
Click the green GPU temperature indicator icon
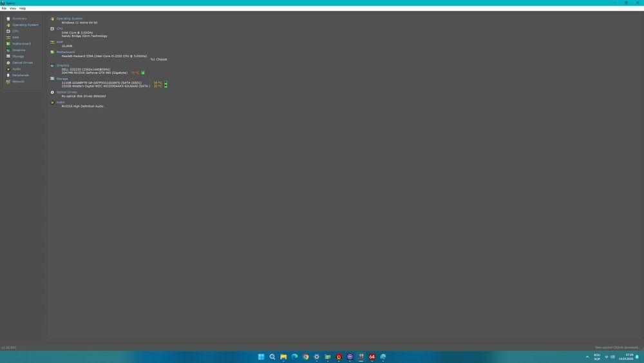[143, 73]
